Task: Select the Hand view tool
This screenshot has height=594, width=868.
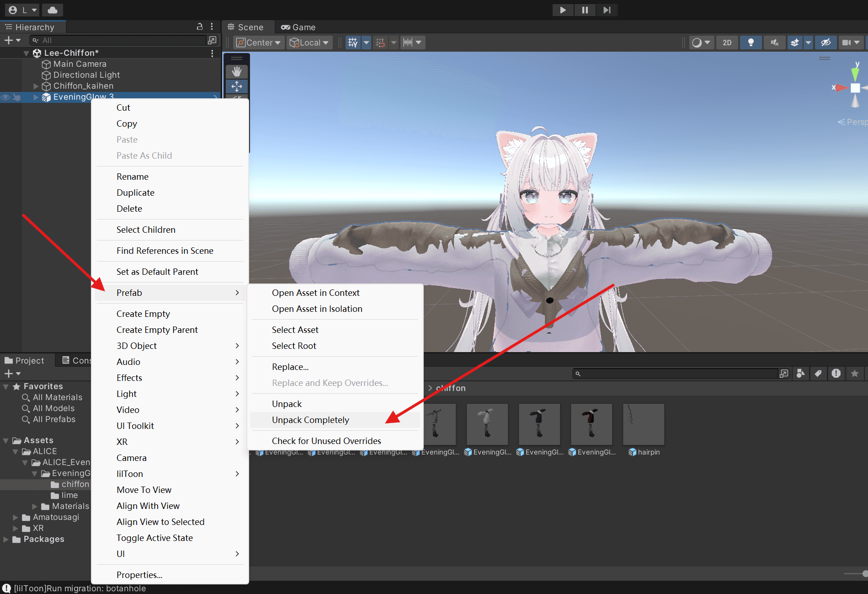Action: tap(237, 71)
